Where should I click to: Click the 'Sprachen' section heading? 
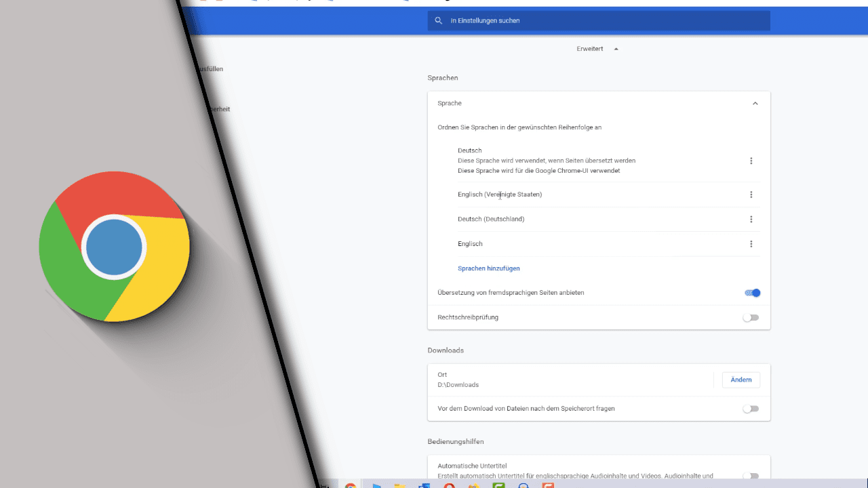click(443, 78)
